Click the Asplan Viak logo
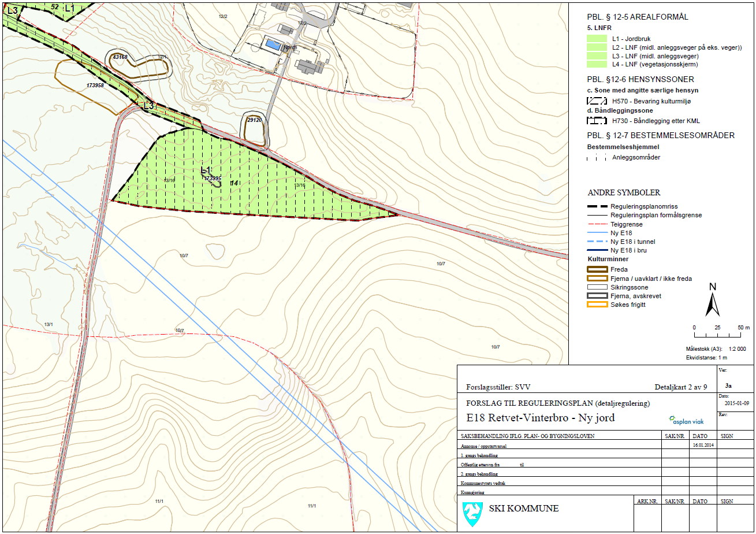The height and width of the screenshot is (534, 756). pos(687,421)
